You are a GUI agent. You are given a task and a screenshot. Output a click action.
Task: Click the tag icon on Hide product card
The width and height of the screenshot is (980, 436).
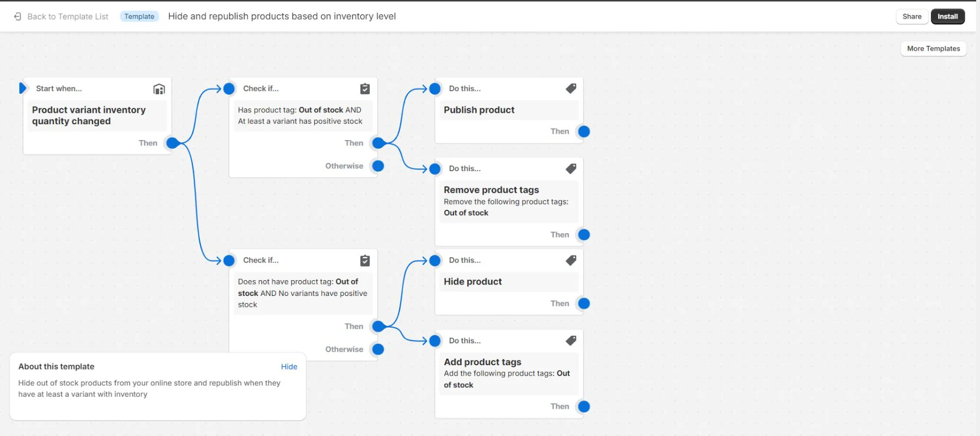click(x=571, y=261)
